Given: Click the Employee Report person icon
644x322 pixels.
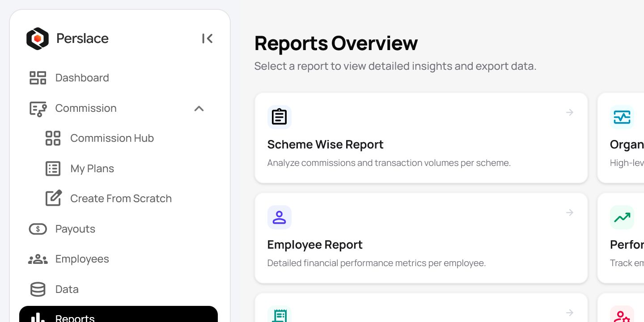Looking at the screenshot, I should point(280,217).
